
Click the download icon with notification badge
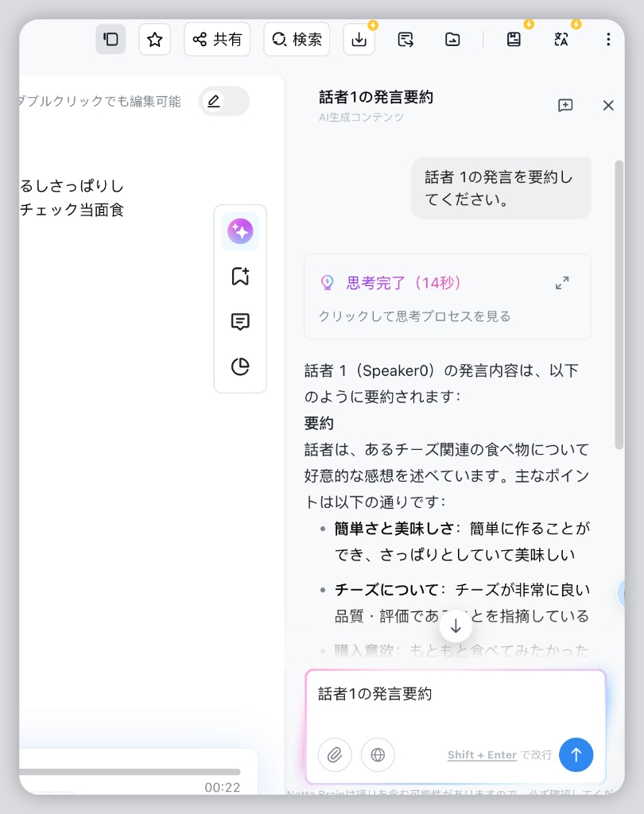tap(359, 38)
